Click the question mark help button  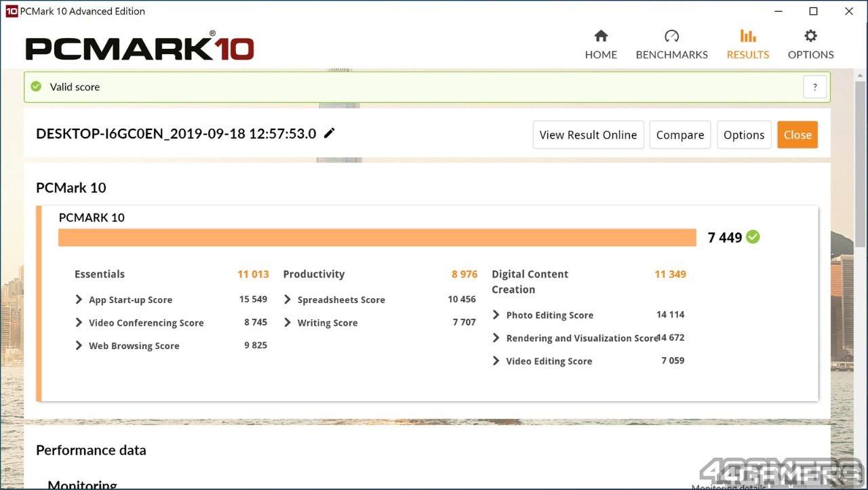[814, 87]
